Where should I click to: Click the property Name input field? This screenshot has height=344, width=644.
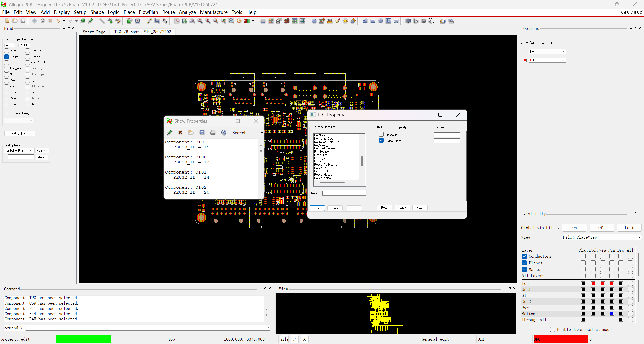point(344,193)
